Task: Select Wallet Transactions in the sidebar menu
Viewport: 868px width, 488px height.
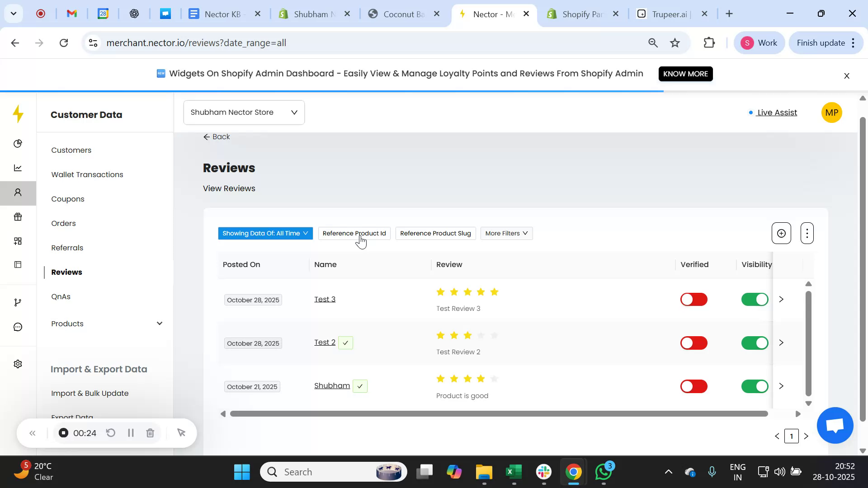Action: tap(87, 174)
